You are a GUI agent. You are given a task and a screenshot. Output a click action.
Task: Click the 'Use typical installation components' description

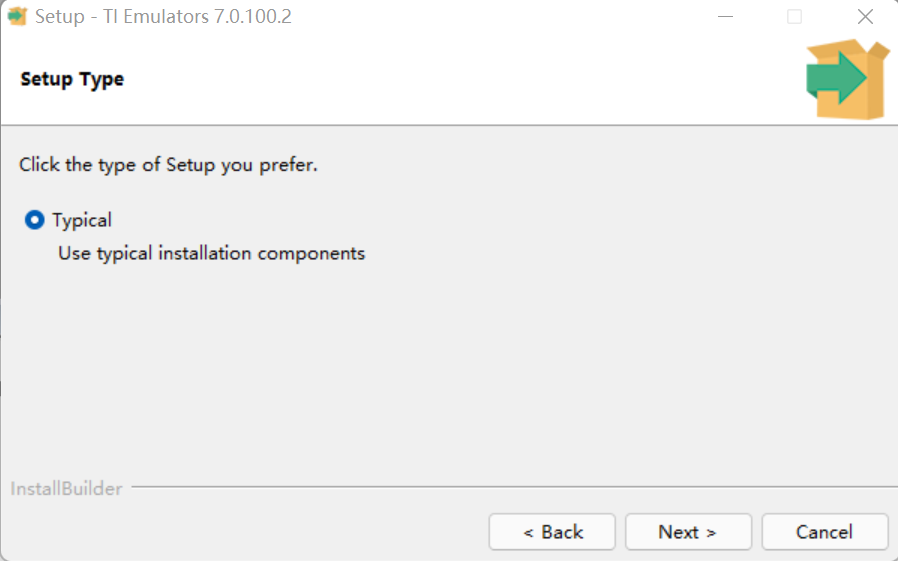[211, 254]
